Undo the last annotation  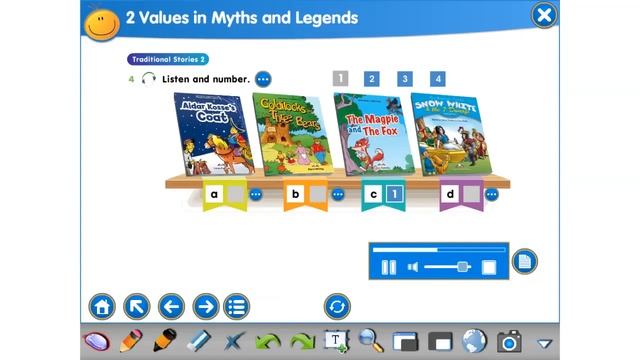[x=268, y=341]
